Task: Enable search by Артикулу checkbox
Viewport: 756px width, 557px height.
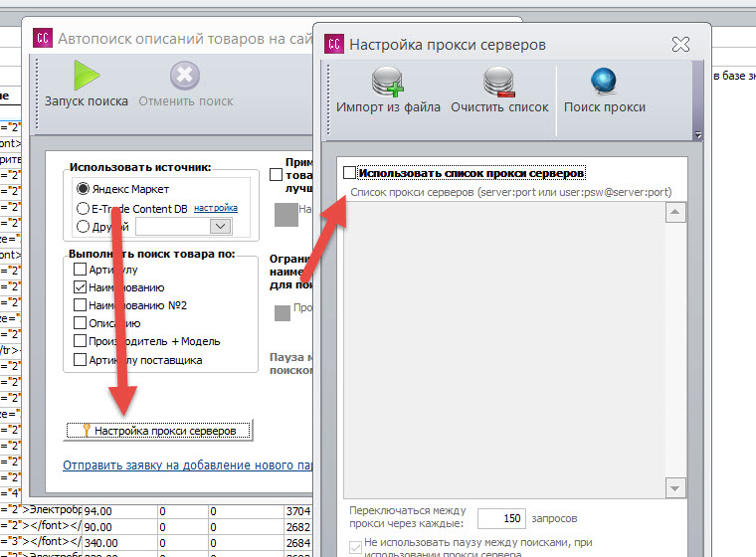Action: tap(80, 269)
